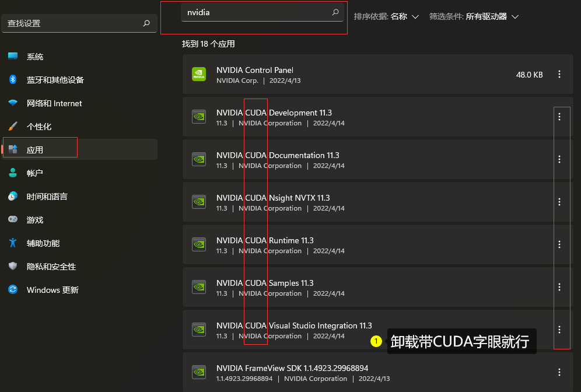This screenshot has width=581, height=392.
Task: Select the NVIDIA CUDA Runtime 11.3 title
Action: [x=265, y=240]
